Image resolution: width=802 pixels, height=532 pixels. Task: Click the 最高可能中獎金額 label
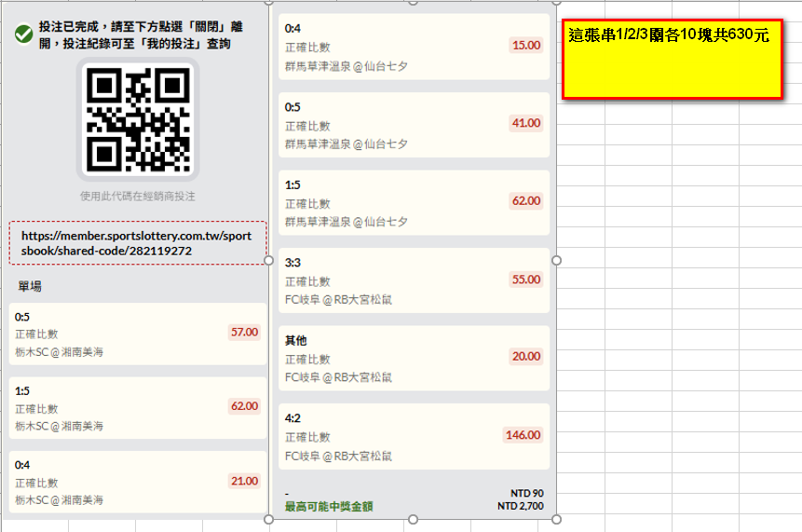pos(329,507)
